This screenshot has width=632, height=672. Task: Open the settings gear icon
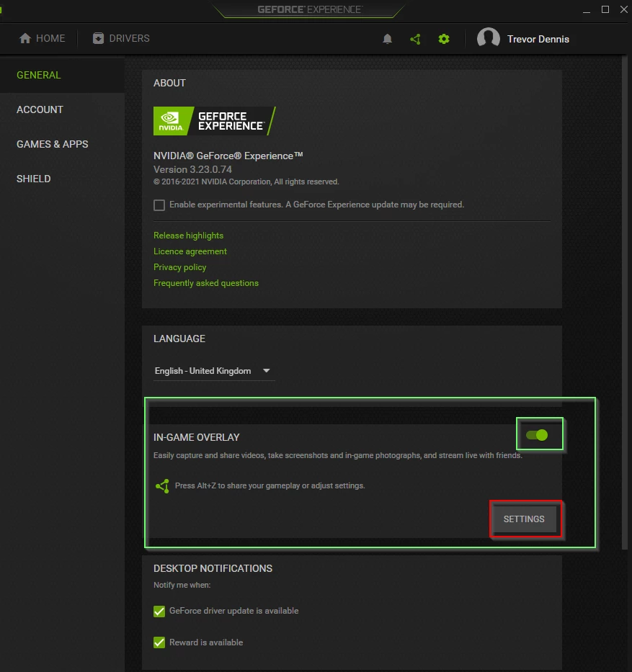pos(444,39)
